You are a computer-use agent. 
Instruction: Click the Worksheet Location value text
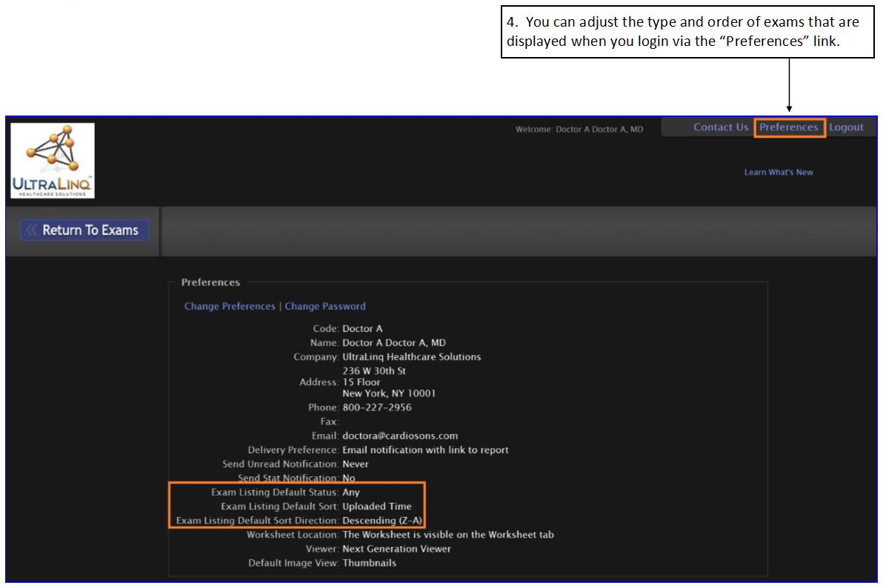(447, 535)
